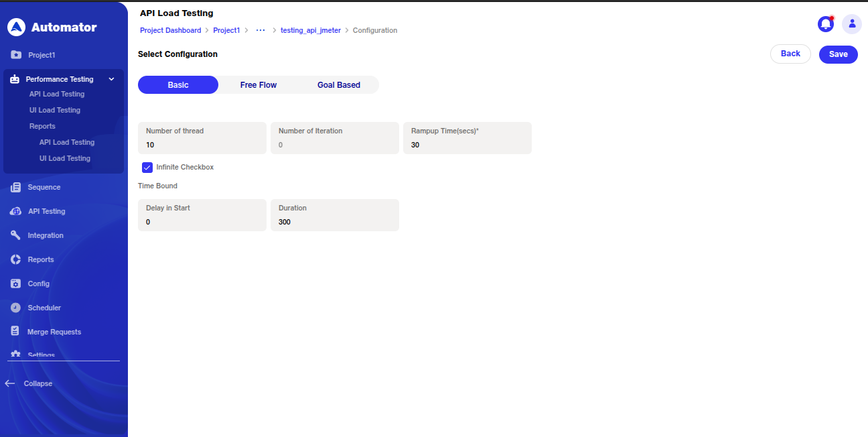This screenshot has height=437, width=868.
Task: Open Config in the sidebar
Action: click(39, 284)
